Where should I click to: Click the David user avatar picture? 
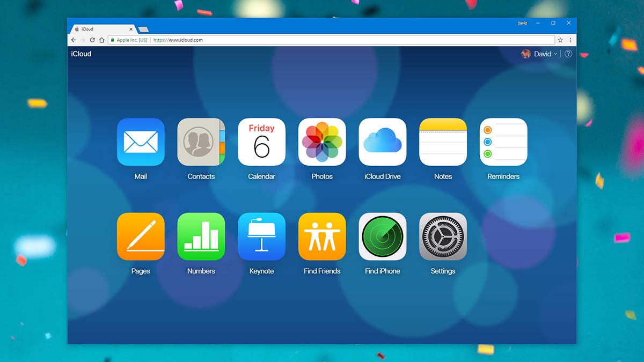[526, 54]
